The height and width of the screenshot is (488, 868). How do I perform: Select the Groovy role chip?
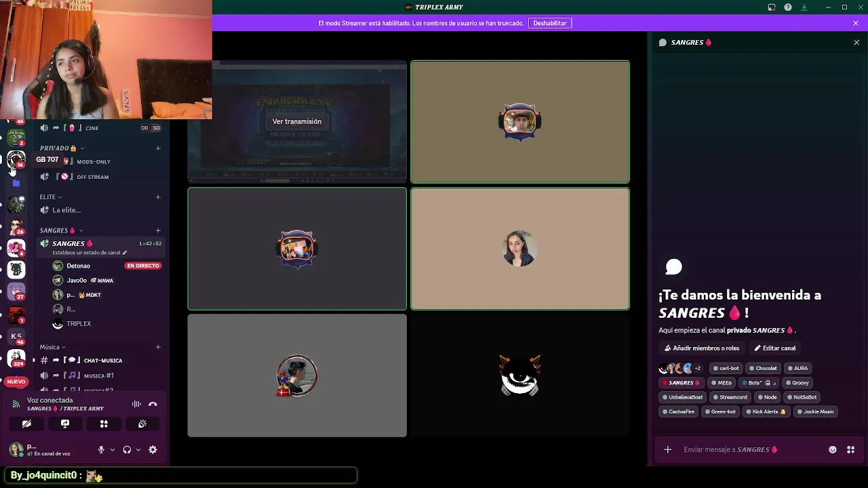point(797,382)
